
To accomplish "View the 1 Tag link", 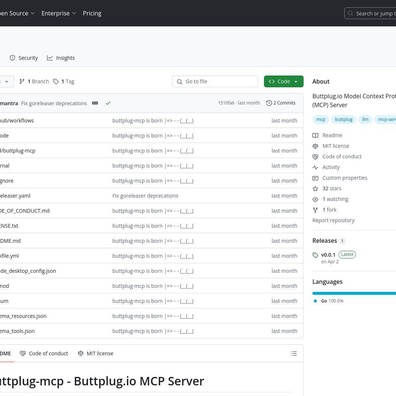I will (x=64, y=81).
